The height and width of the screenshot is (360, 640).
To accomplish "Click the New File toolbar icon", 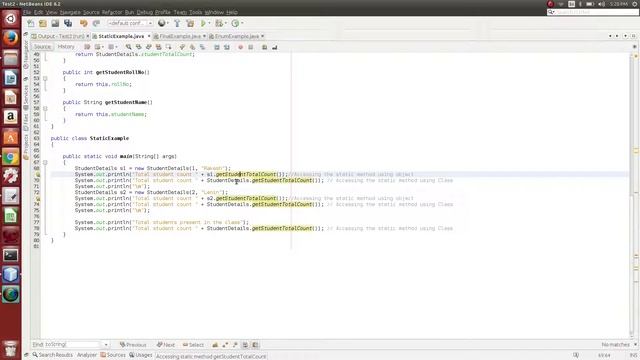I will coord(31,23).
